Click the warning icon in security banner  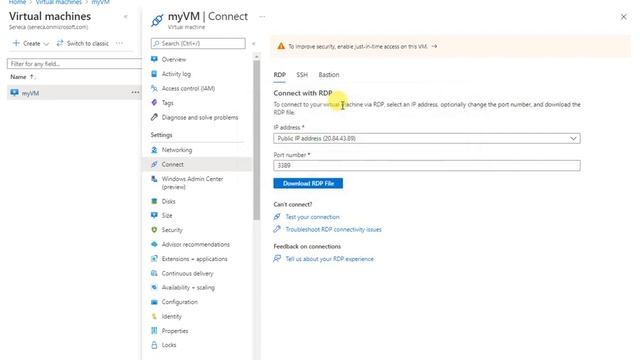(x=281, y=46)
